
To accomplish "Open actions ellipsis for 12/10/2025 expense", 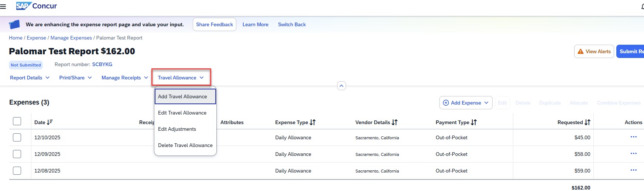I will (x=633, y=137).
